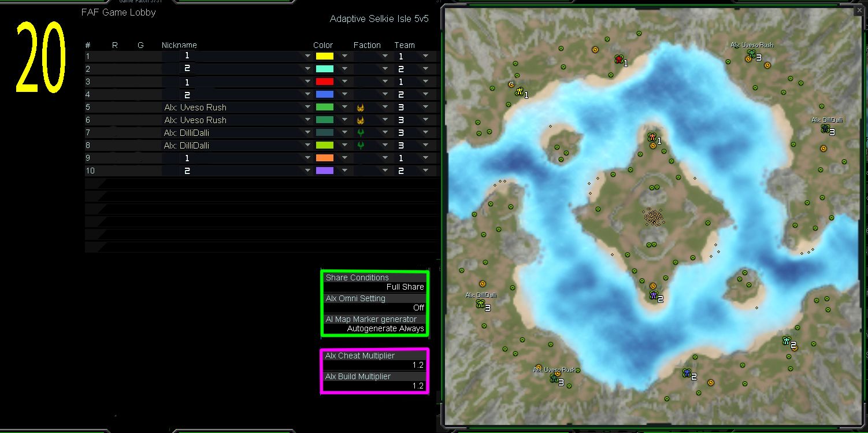Screen dimensions: 868x433
Task: Click slot 2 mint color swatch
Action: coord(325,69)
